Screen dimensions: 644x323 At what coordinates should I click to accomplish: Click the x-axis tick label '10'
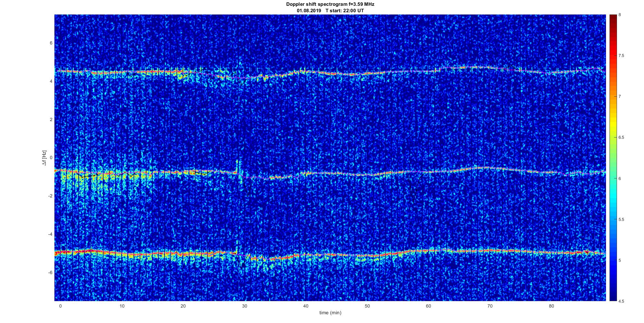(x=122, y=306)
